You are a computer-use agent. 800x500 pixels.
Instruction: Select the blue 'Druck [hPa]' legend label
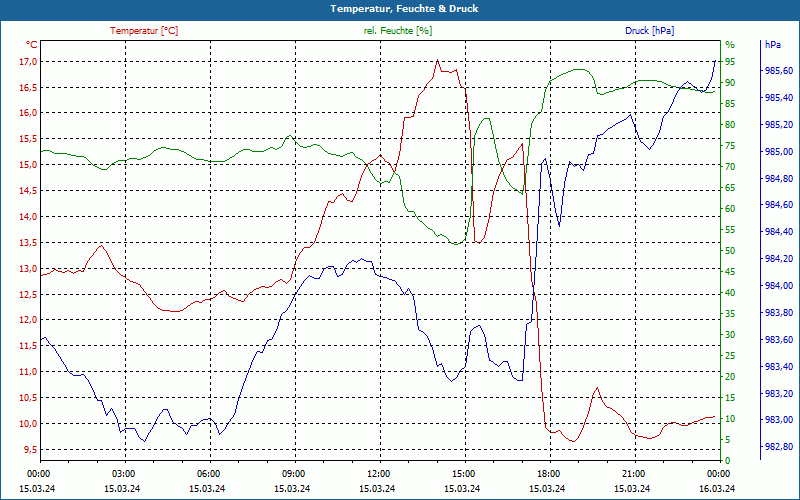649,31
